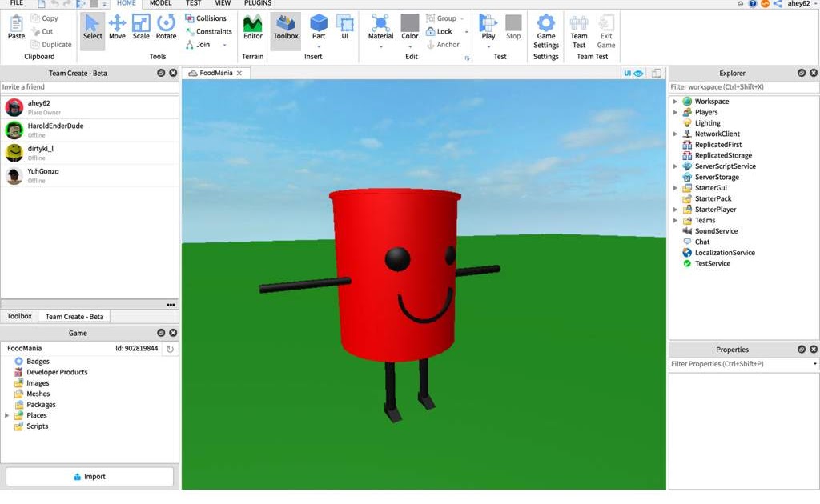Image resolution: width=820 pixels, height=504 pixels.
Task: Open the HOME ribbon tab
Action: [126, 3]
